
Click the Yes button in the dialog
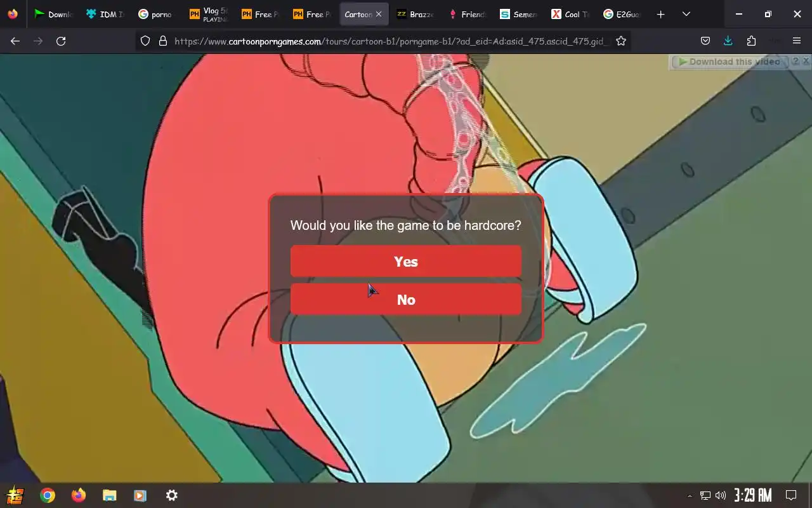(406, 262)
